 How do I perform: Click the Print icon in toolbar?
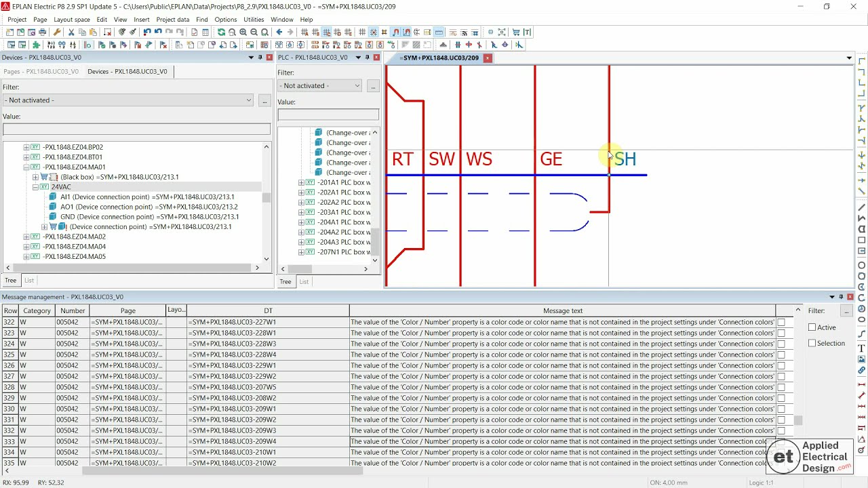pyautogui.click(x=42, y=33)
